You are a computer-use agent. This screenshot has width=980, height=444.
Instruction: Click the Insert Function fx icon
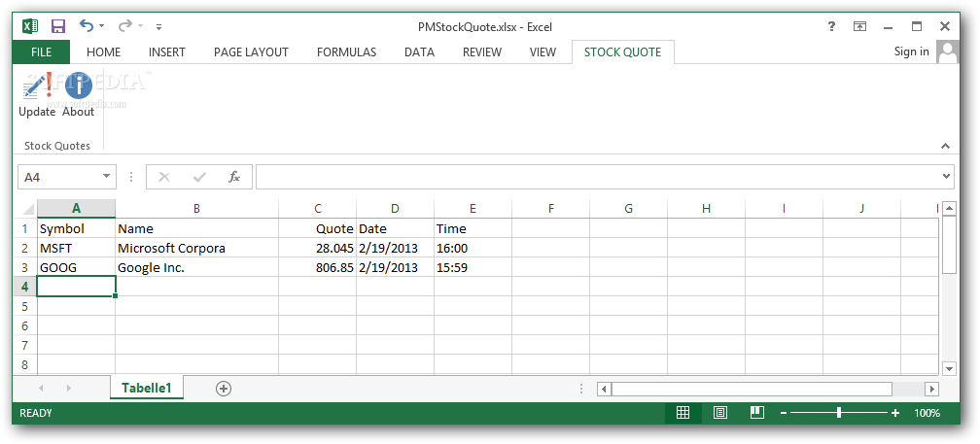pos(234,177)
